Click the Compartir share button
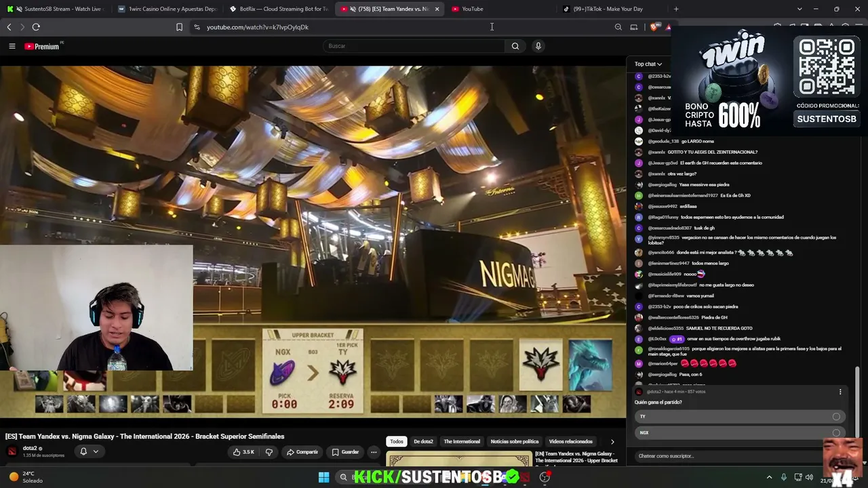868x488 pixels. [x=302, y=452]
